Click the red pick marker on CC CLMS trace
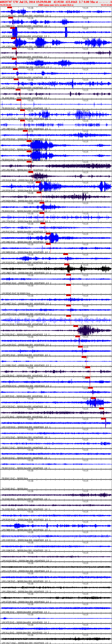Viewport: 112px width, 644px height. tap(9, 8)
